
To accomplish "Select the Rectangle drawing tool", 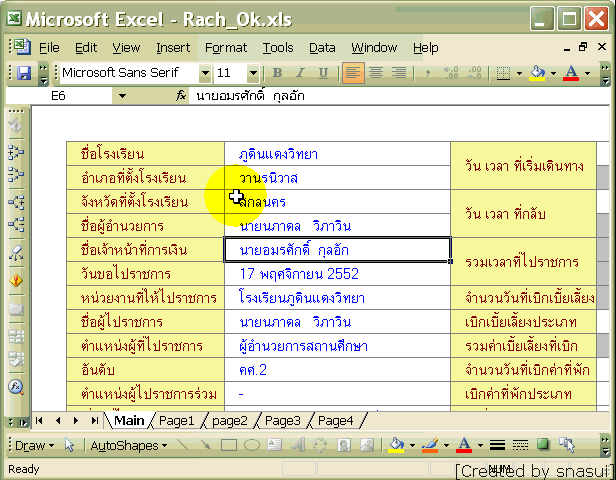I will [228, 445].
